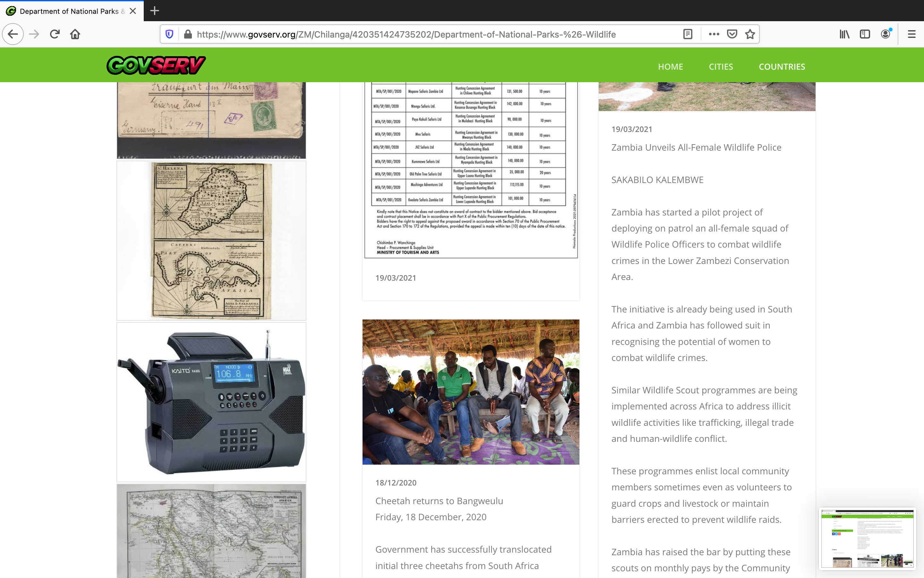The image size is (924, 578).
Task: Open Firefox account avatar menu
Action: click(886, 34)
